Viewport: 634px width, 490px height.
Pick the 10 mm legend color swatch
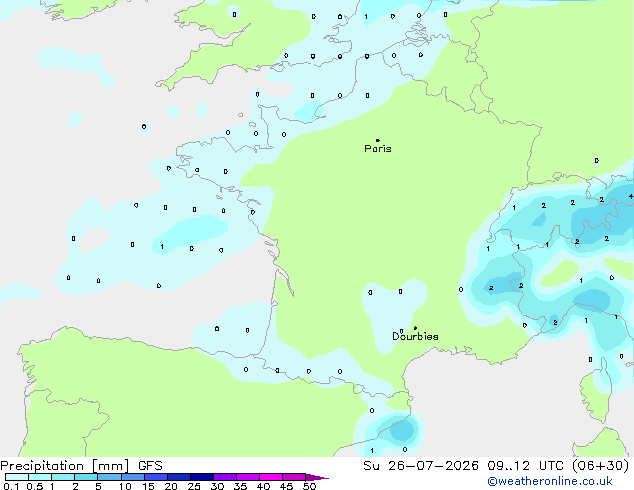(x=133, y=477)
